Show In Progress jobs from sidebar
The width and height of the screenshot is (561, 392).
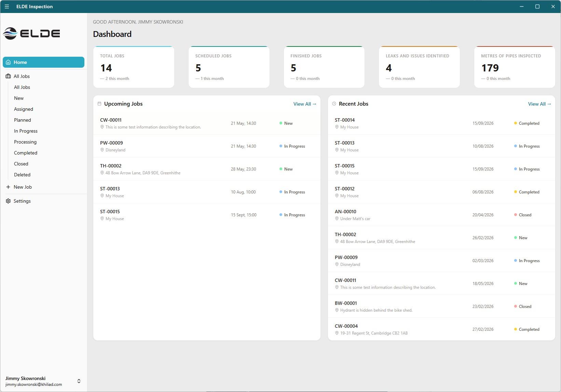pyautogui.click(x=26, y=131)
